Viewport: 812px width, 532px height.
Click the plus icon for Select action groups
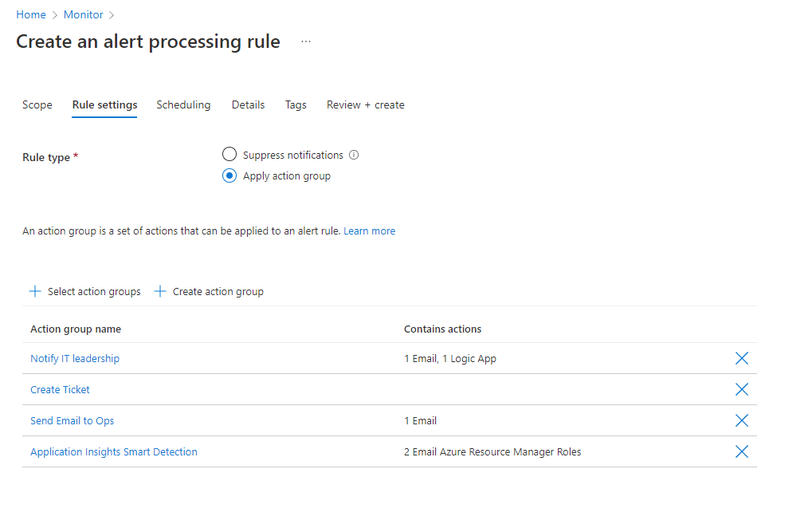click(x=35, y=291)
